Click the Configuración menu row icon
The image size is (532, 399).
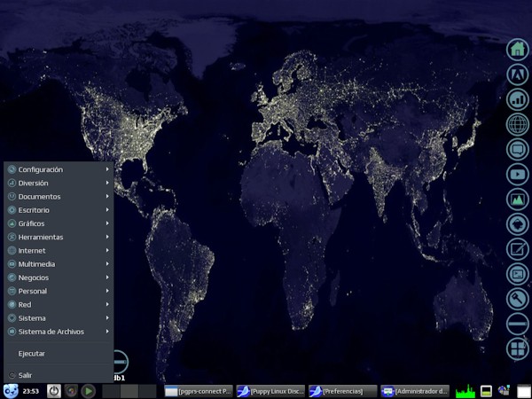pos(12,169)
